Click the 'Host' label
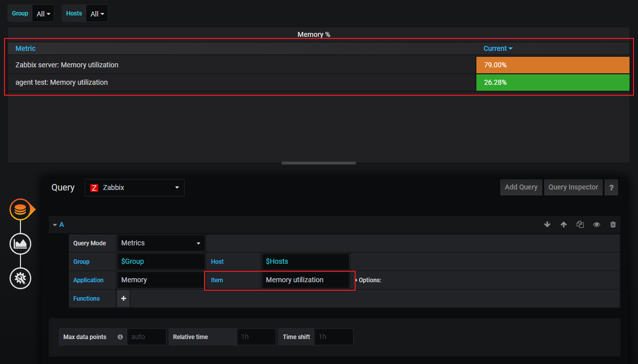This screenshot has height=364, width=638. pyautogui.click(x=217, y=262)
